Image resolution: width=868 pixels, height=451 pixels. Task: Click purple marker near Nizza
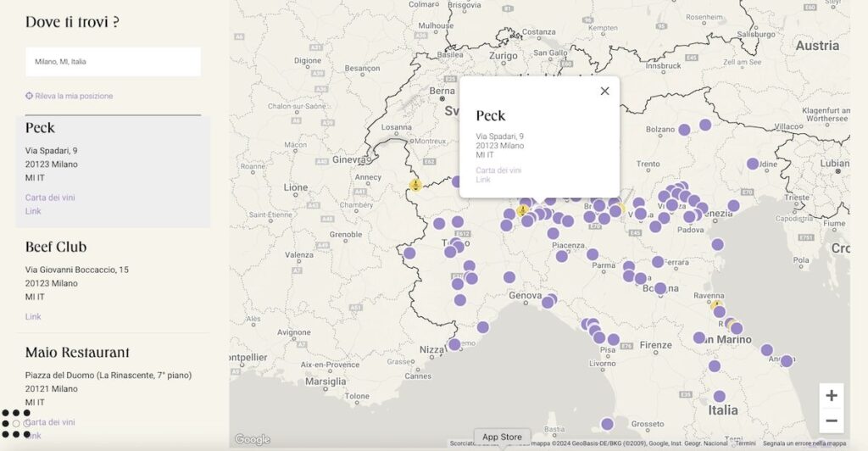point(454,344)
